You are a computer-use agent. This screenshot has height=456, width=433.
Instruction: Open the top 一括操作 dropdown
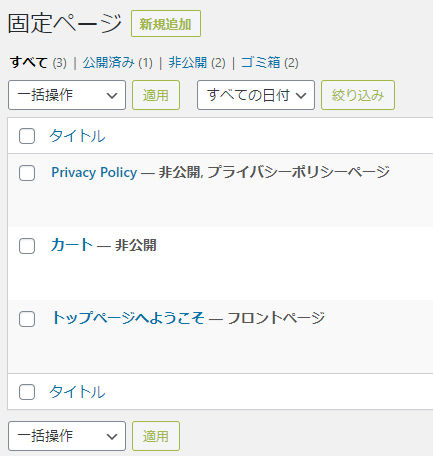pyautogui.click(x=67, y=95)
